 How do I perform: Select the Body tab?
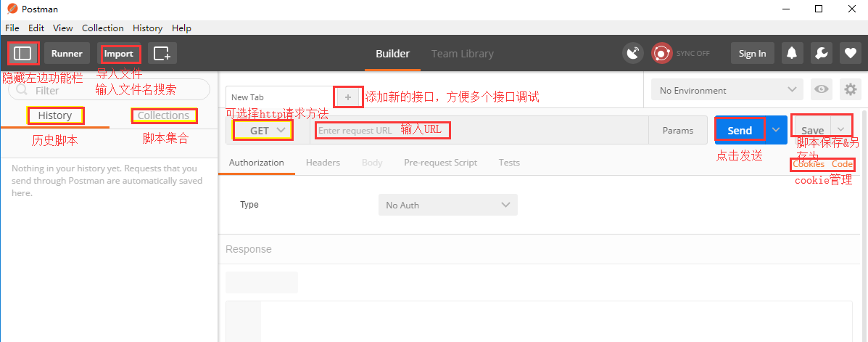click(x=372, y=163)
